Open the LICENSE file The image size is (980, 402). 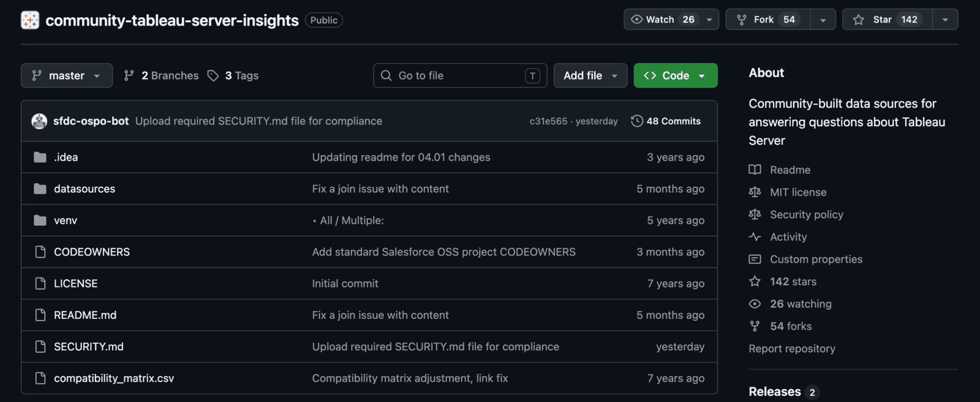76,283
